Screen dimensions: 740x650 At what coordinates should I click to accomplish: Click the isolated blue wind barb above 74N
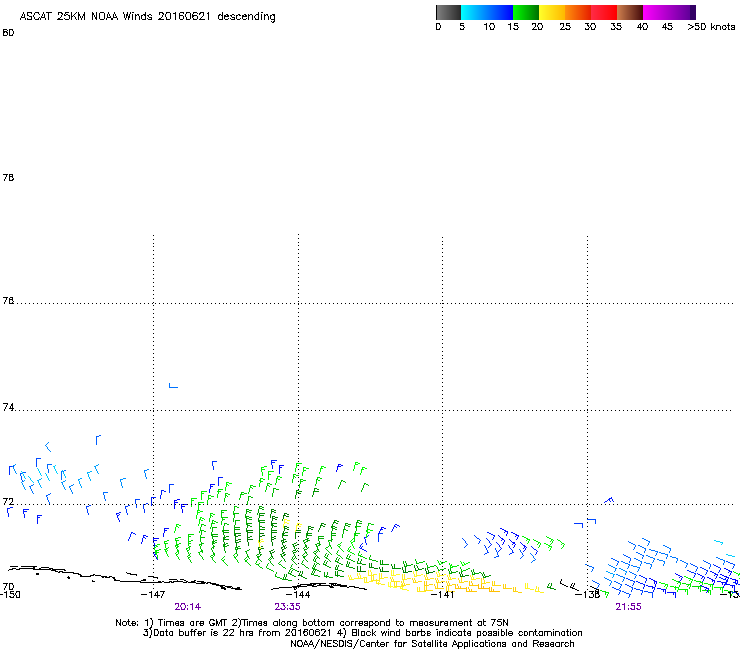coord(173,386)
